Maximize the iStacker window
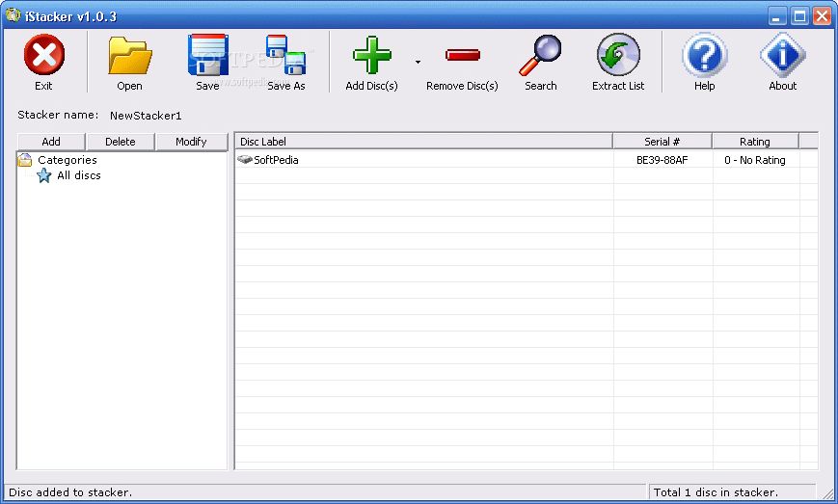 799,16
